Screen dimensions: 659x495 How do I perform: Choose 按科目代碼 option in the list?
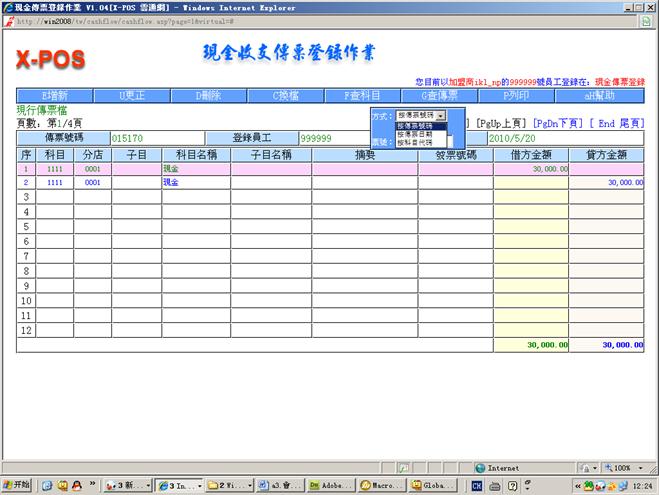(x=415, y=143)
